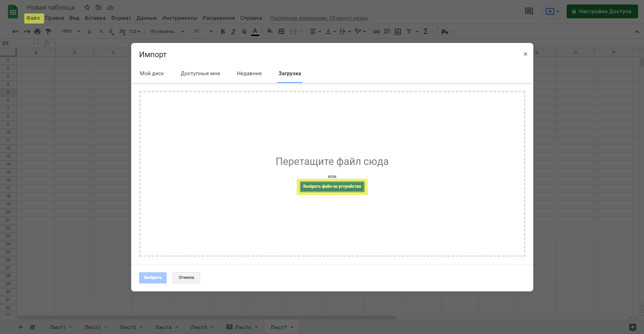
Task: Open the comment history icon
Action: 529,11
